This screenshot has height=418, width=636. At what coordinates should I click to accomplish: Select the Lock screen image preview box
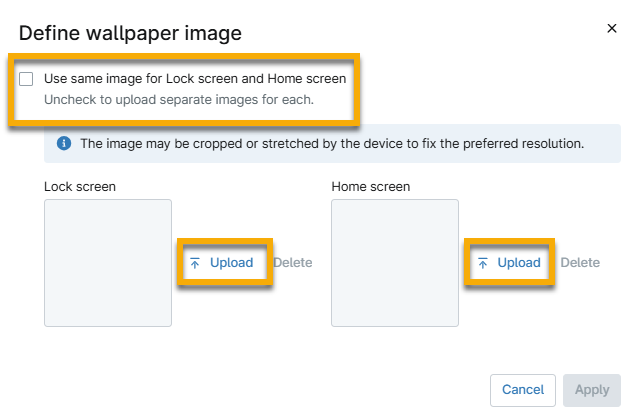(108, 263)
